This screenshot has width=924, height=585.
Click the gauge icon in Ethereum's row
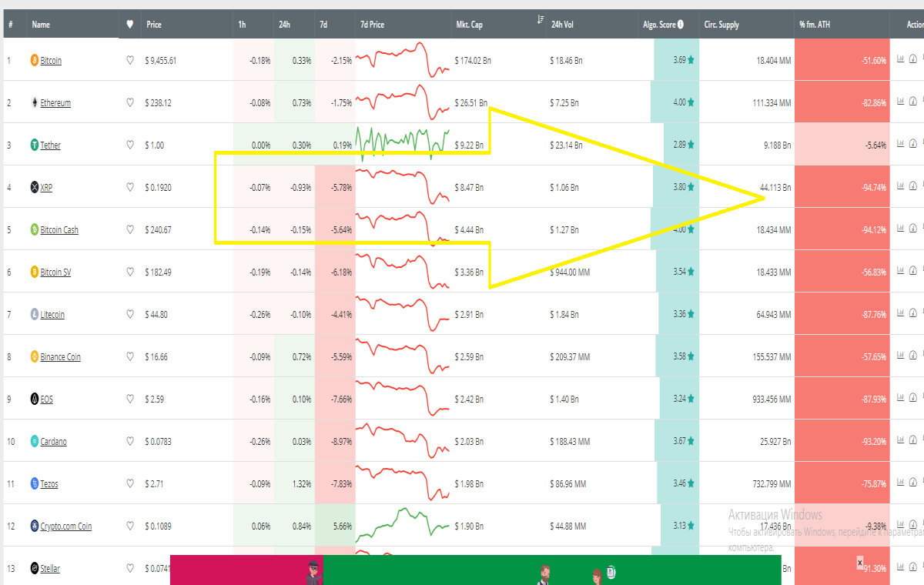point(913,101)
